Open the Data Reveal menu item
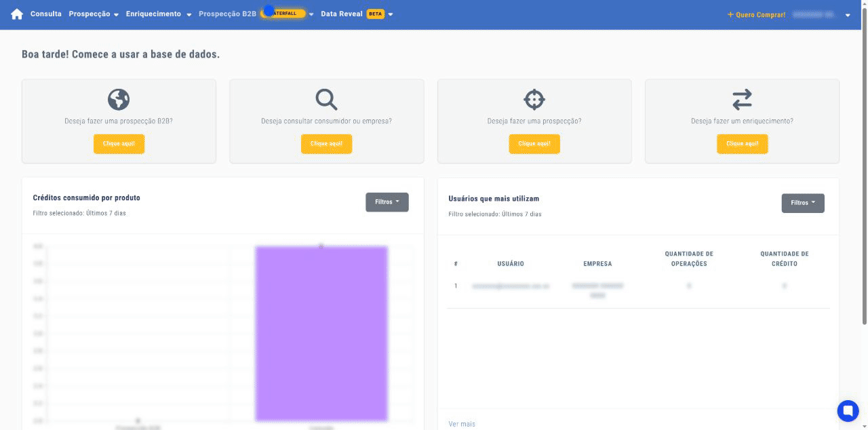 click(x=342, y=14)
